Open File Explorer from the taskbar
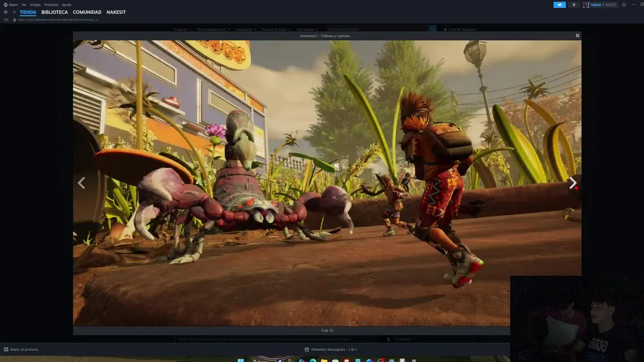Screen dimensions: 644x362 324,360
